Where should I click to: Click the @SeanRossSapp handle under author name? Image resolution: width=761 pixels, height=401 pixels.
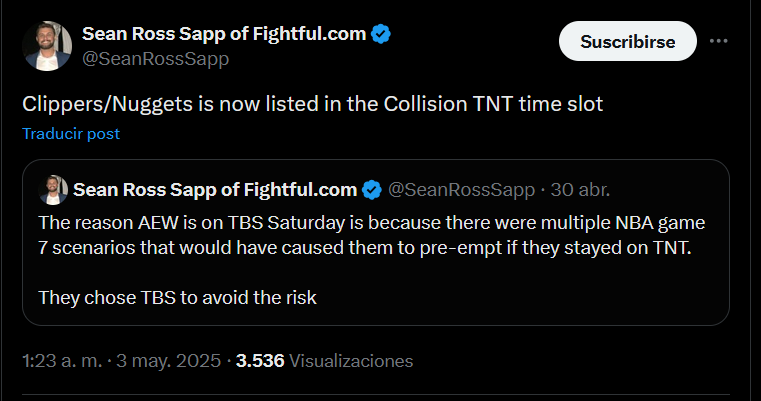[x=155, y=58]
